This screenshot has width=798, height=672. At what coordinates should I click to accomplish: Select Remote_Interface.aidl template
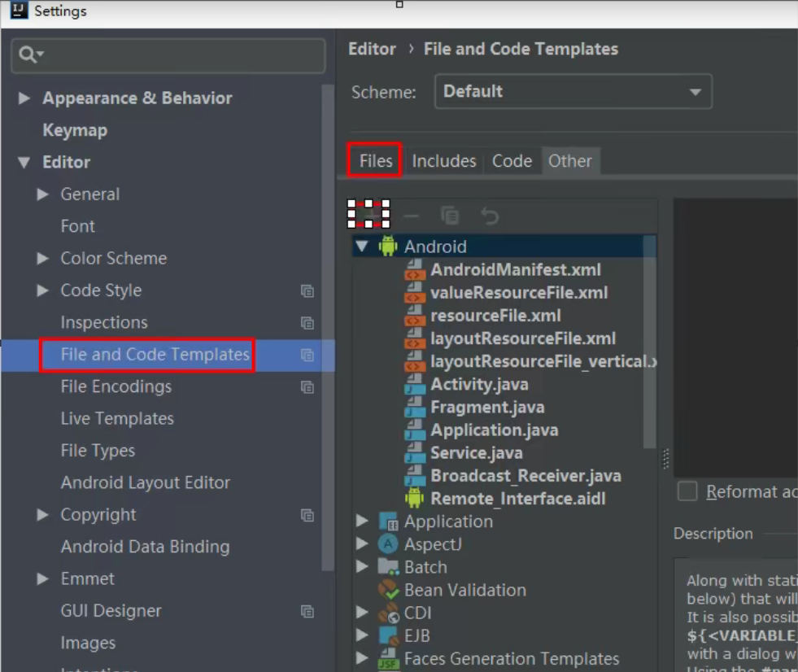[x=518, y=499]
